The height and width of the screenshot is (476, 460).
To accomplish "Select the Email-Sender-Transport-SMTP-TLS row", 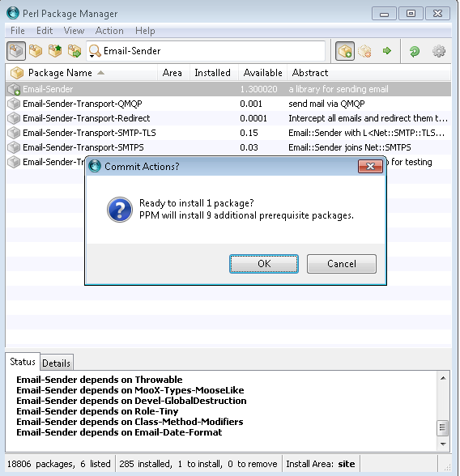I will (228, 133).
